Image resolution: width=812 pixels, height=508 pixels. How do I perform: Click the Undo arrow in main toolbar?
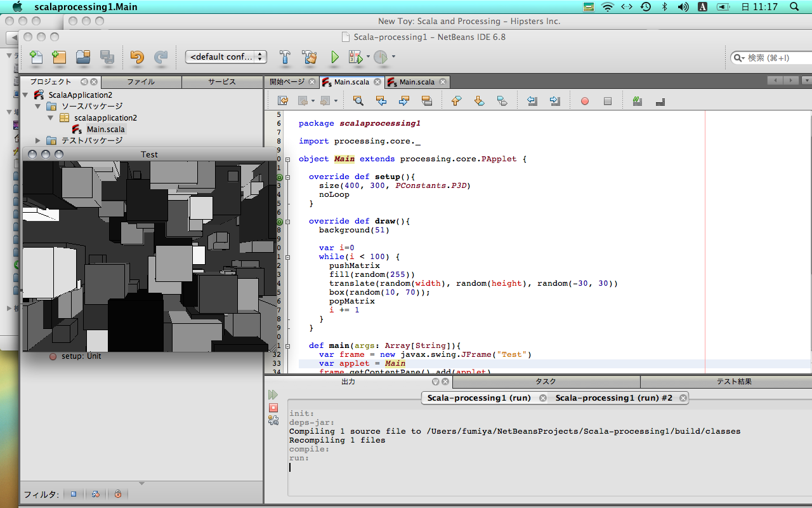pos(137,57)
